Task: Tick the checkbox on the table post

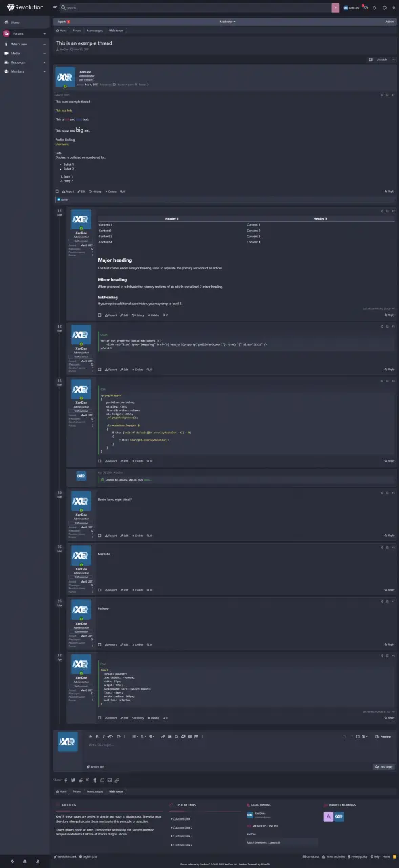Action: click(x=100, y=315)
